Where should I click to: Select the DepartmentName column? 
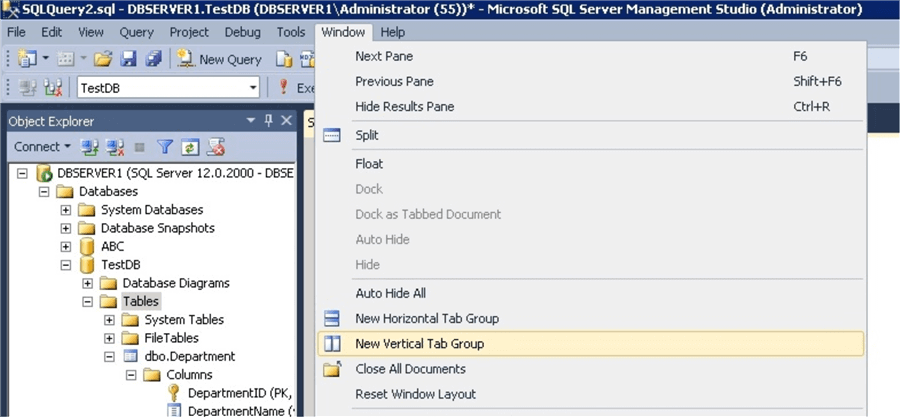coord(241,411)
